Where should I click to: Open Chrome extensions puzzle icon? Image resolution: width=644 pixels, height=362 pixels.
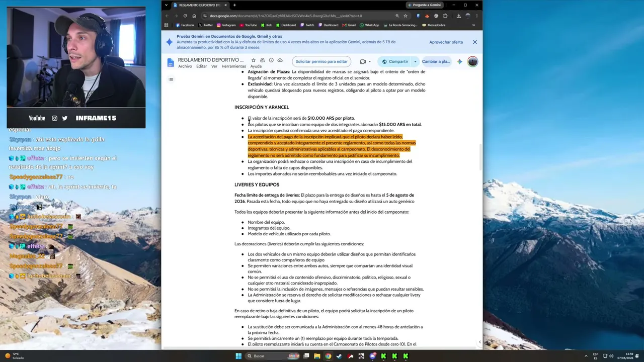click(x=445, y=16)
